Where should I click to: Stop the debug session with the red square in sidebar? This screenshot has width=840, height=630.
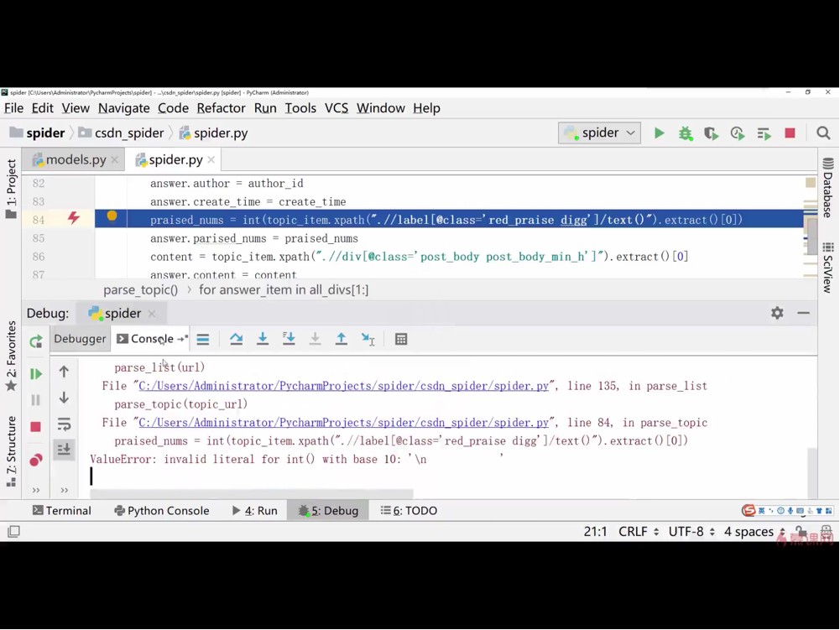tap(36, 427)
